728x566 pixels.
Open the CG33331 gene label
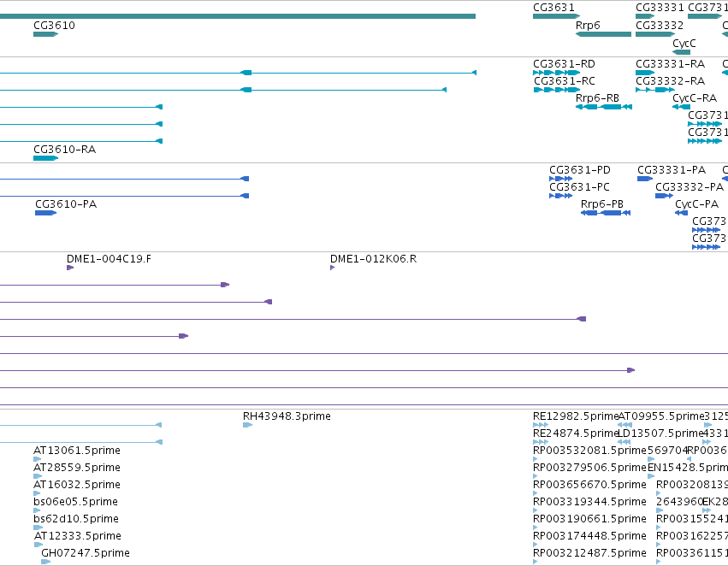pyautogui.click(x=660, y=8)
